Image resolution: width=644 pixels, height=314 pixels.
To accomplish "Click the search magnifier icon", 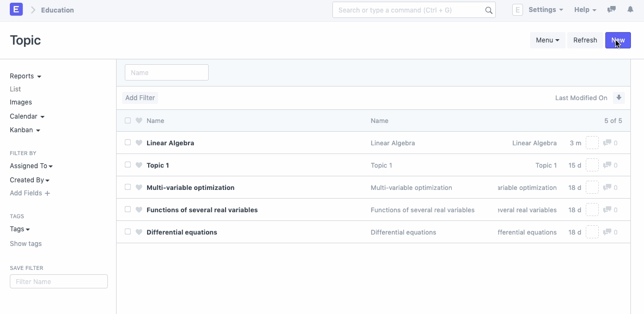I will coord(489,10).
